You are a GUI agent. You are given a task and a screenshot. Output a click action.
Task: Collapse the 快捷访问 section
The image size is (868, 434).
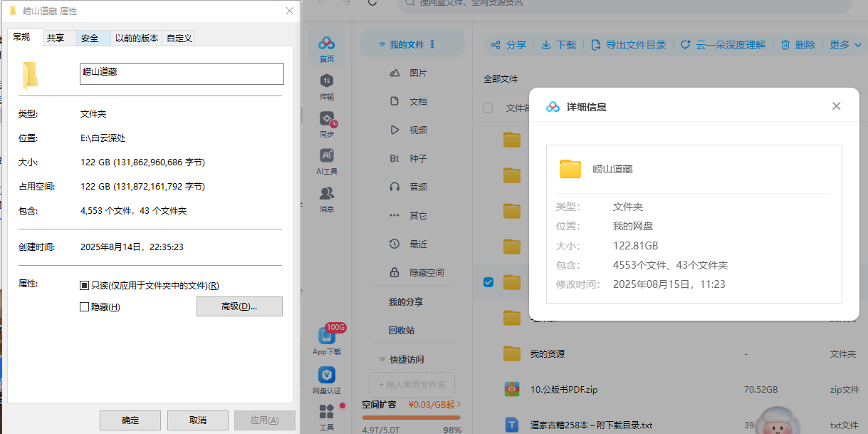[382, 360]
